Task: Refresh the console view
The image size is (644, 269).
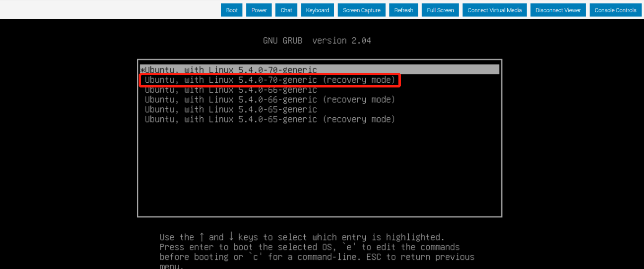Action: (x=404, y=10)
